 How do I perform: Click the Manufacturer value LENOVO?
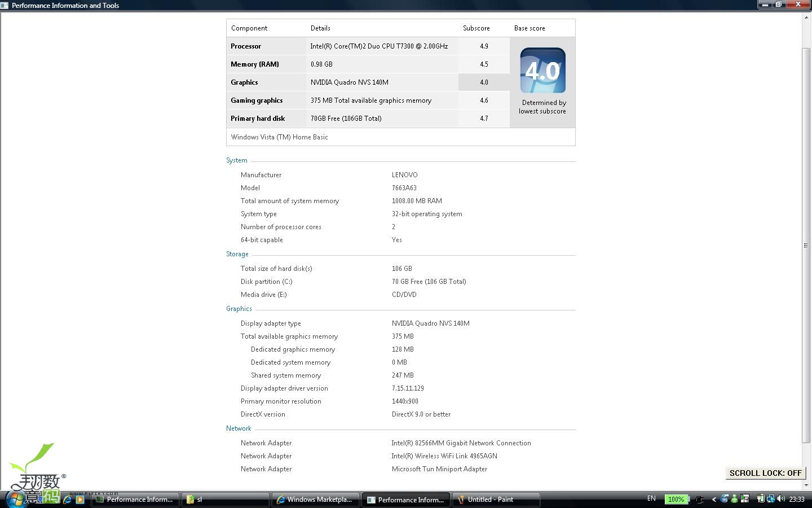[x=405, y=175]
